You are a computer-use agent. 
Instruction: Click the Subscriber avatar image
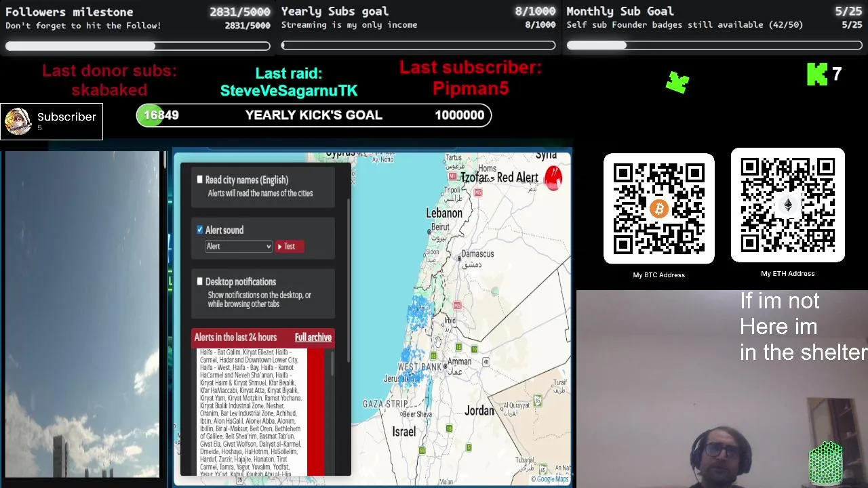tap(18, 121)
